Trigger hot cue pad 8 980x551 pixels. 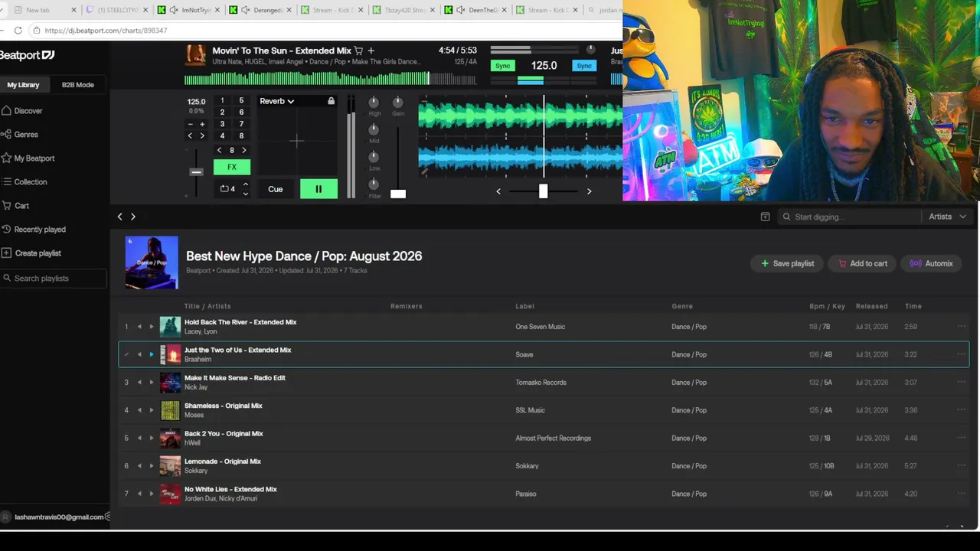point(241,136)
